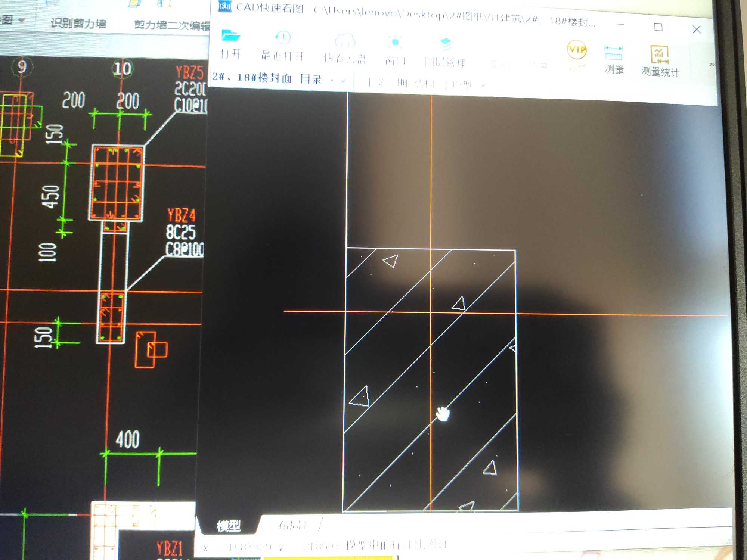Open the dropdown arrow next to 图 in background toolbar
This screenshot has height=560, width=747.
click(x=22, y=20)
